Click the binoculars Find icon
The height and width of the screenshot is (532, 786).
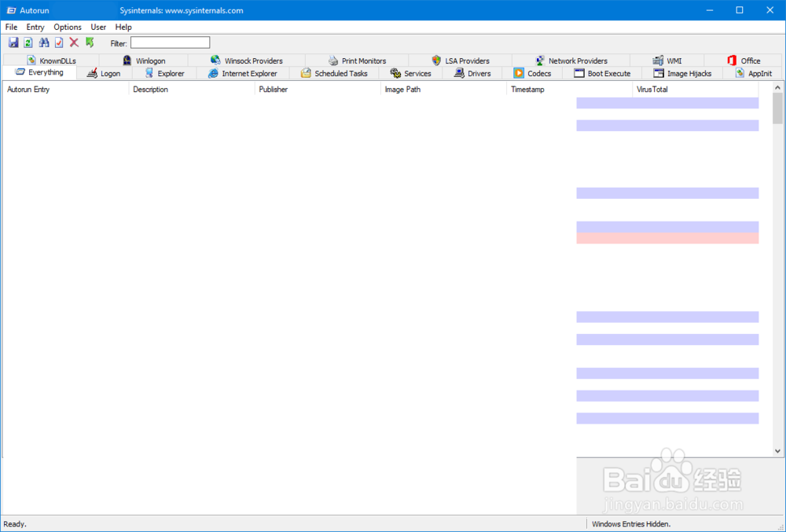44,42
